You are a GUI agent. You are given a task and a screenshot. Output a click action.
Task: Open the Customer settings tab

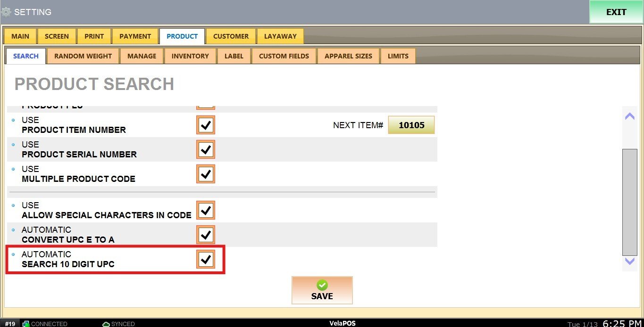pos(231,36)
